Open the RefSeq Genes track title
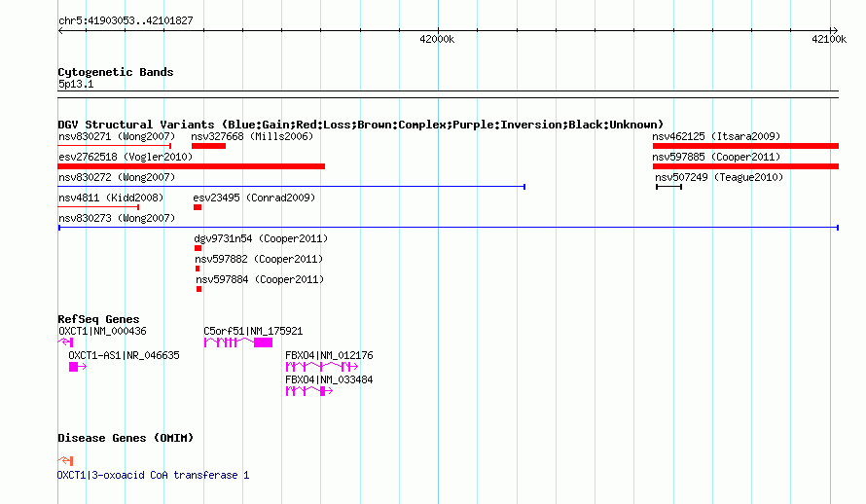This screenshot has height=504, width=866. (98, 319)
